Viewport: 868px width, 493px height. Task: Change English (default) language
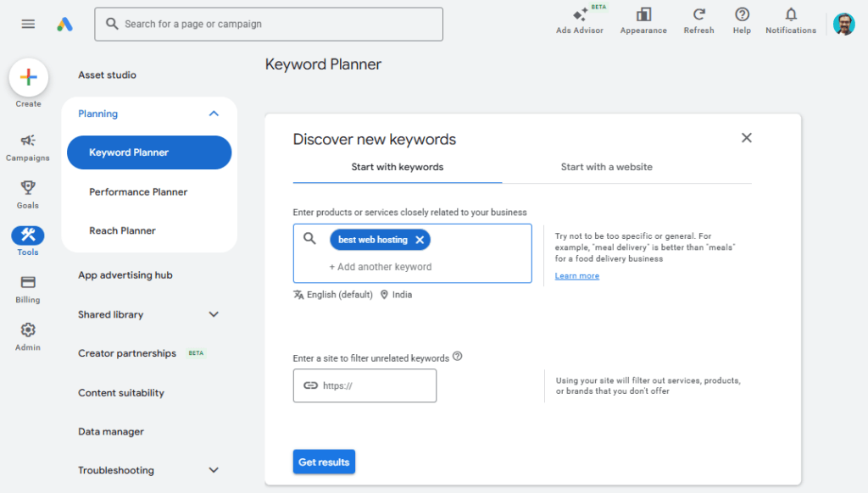[332, 295]
